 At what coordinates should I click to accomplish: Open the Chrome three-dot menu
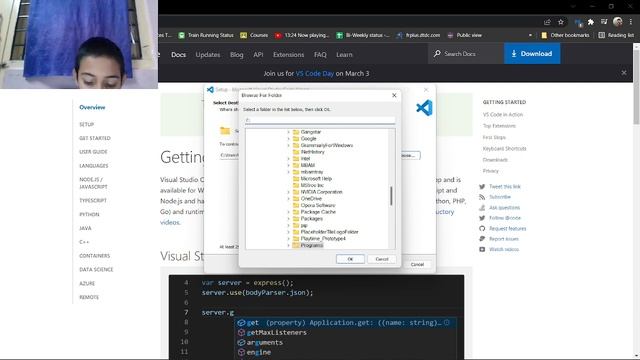631,22
